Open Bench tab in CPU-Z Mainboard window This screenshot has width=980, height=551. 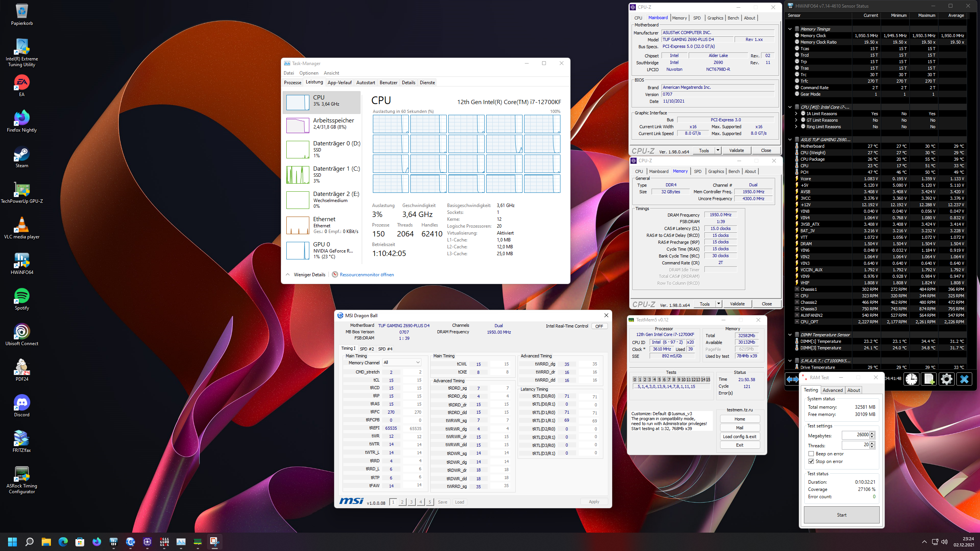coord(733,18)
